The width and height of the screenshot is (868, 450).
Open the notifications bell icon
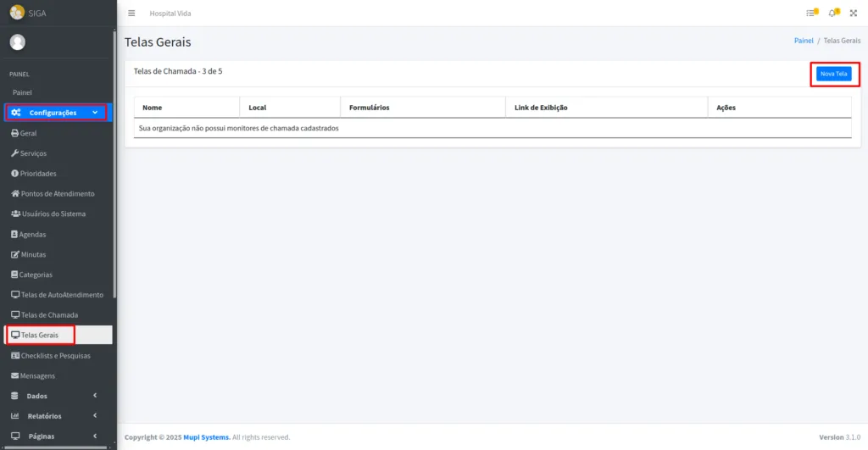point(832,13)
